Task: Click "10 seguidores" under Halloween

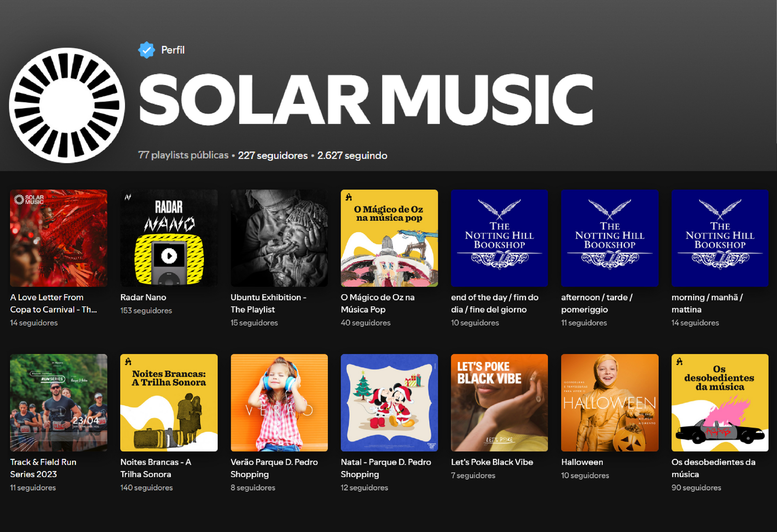Action: (585, 476)
